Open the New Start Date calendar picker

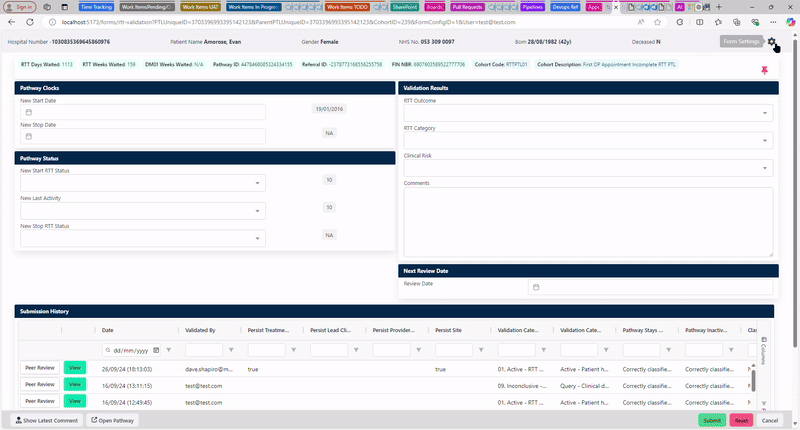coord(29,112)
